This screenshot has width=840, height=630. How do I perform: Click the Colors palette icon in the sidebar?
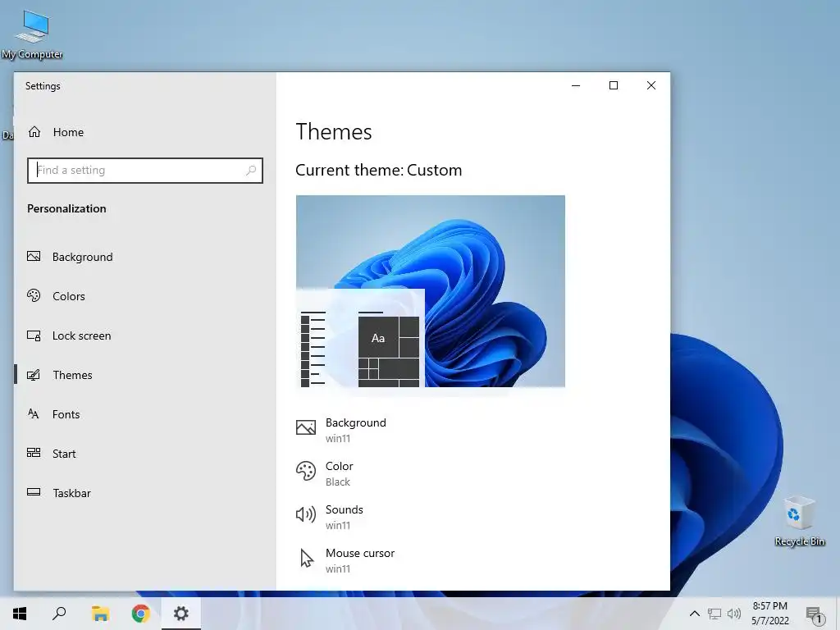pyautogui.click(x=34, y=295)
